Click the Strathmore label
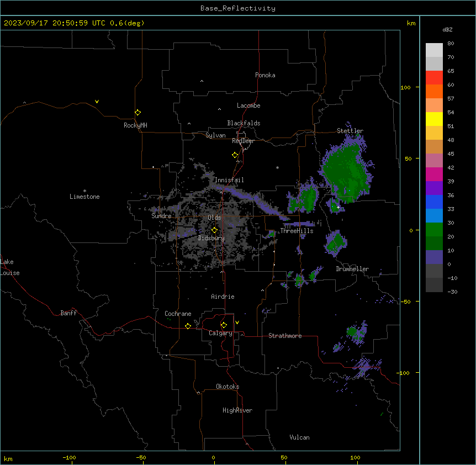 click(x=285, y=336)
